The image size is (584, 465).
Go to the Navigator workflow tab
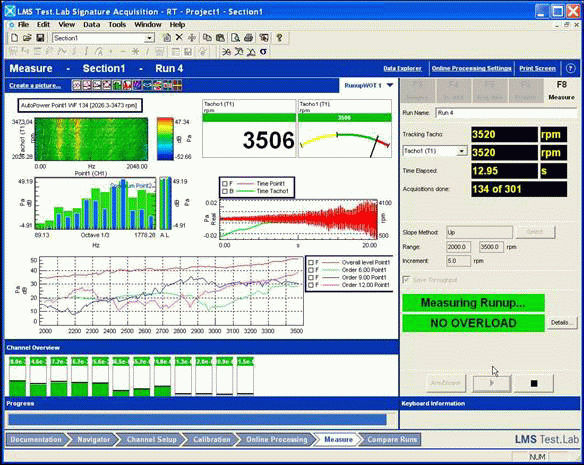[x=93, y=439]
